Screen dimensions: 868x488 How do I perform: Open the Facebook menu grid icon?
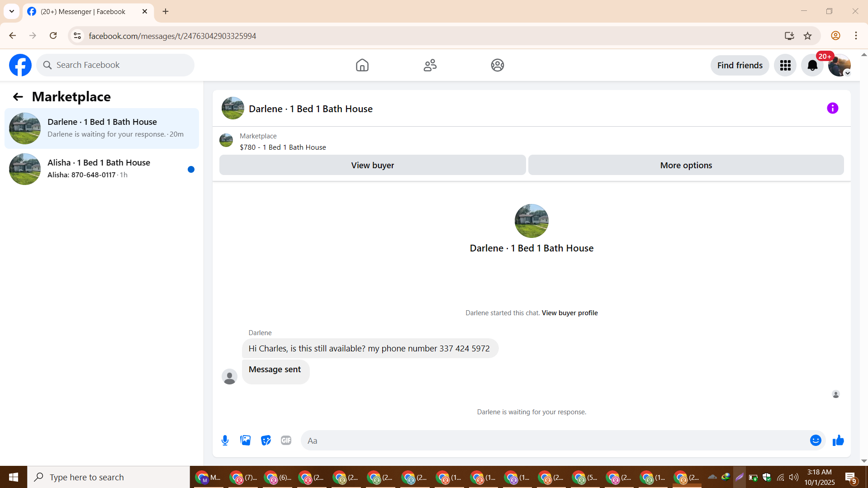pyautogui.click(x=785, y=66)
